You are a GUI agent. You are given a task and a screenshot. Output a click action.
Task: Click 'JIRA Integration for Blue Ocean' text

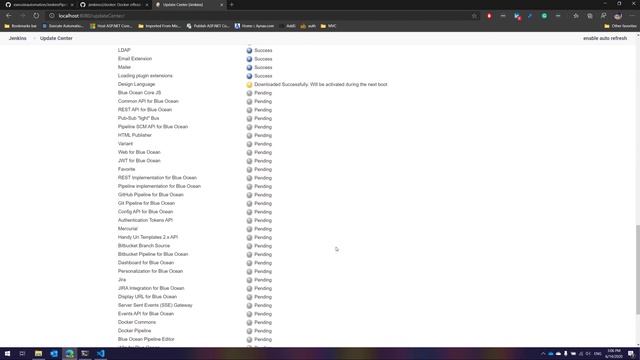[151, 288]
